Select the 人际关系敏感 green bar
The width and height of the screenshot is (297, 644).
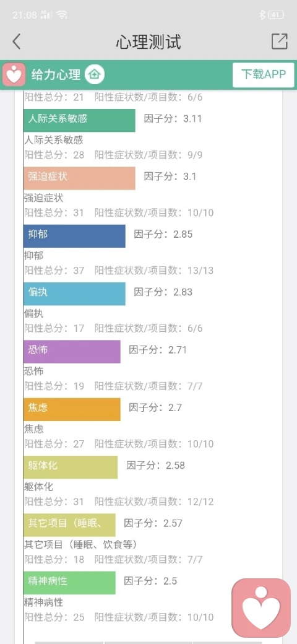(x=79, y=120)
